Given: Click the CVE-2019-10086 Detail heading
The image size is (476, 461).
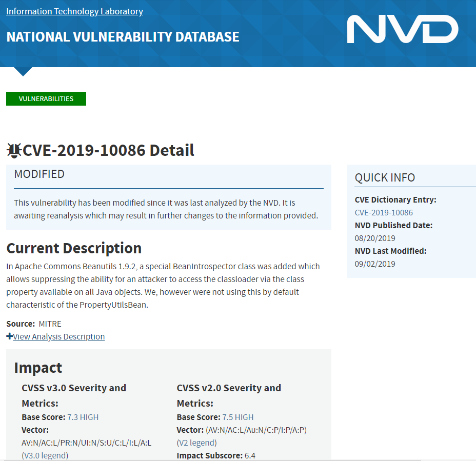Looking at the screenshot, I should pos(108,150).
